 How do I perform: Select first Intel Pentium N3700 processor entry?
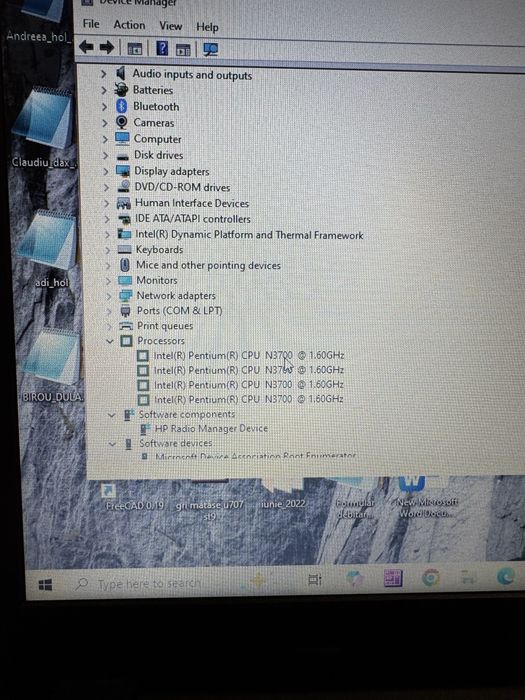pos(249,355)
